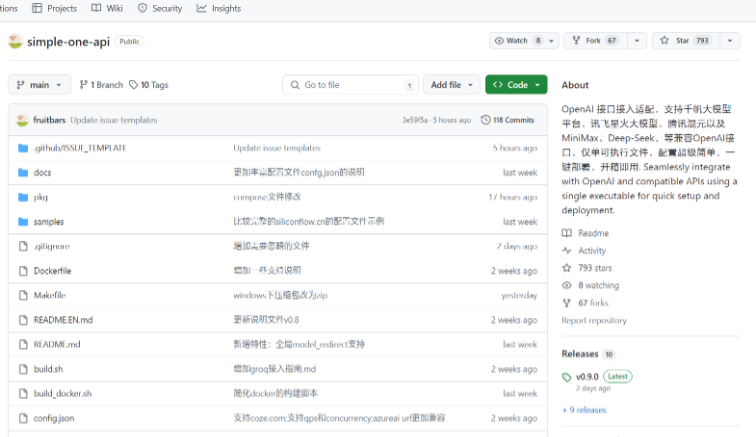Screen dimensions: 756x437
Task: View the 793 stars link
Action: click(x=587, y=268)
